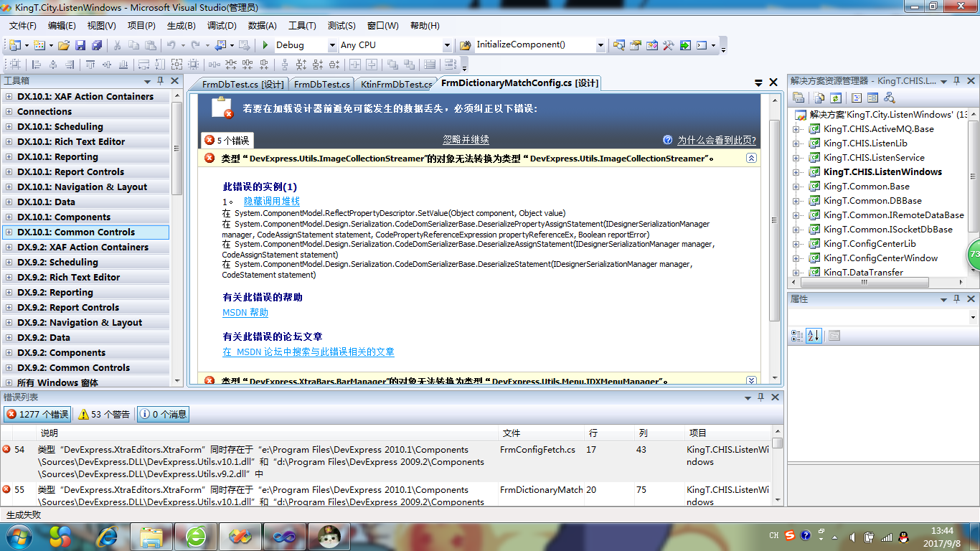The image size is (980, 551).
Task: Open Solution Explorer from toolbar icon
Action: point(619,45)
